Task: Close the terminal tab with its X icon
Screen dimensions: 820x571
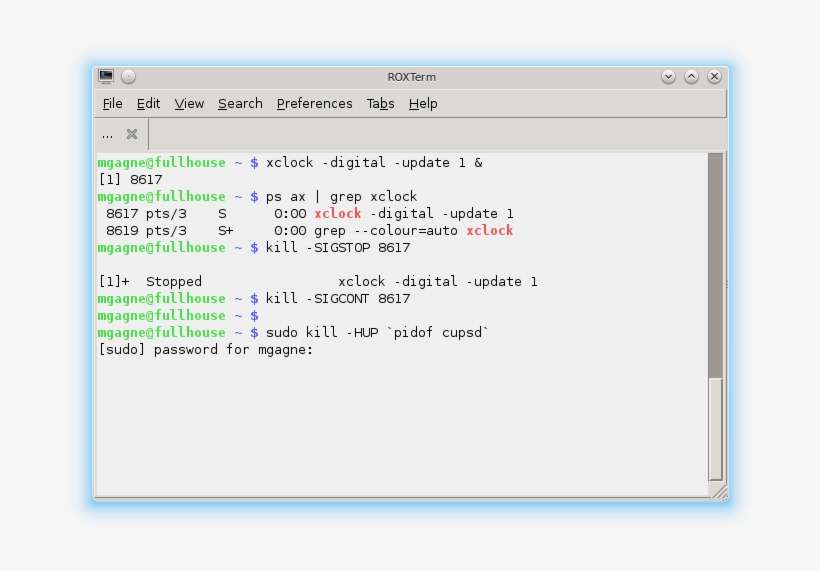Action: point(132,134)
